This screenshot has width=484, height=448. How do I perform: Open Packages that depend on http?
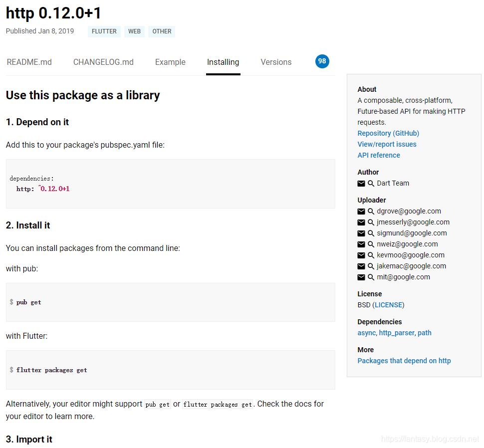(x=404, y=361)
